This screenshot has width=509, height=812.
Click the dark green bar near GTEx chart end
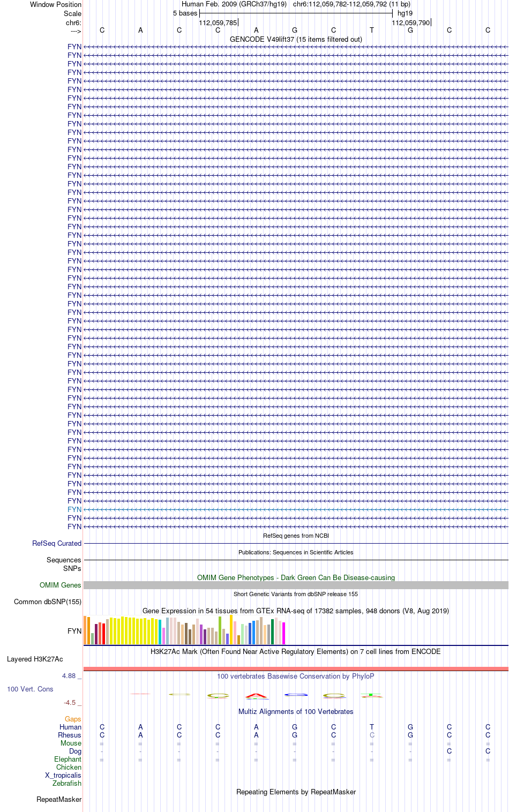click(x=273, y=631)
